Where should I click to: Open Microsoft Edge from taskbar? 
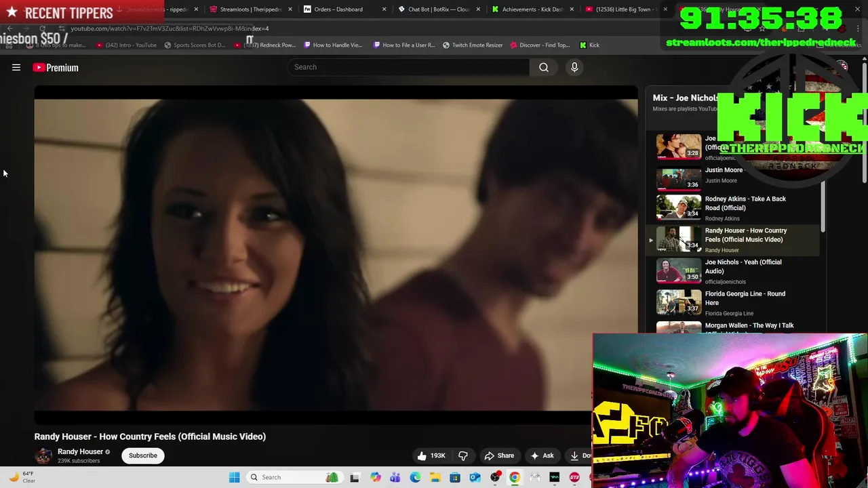[415, 477]
